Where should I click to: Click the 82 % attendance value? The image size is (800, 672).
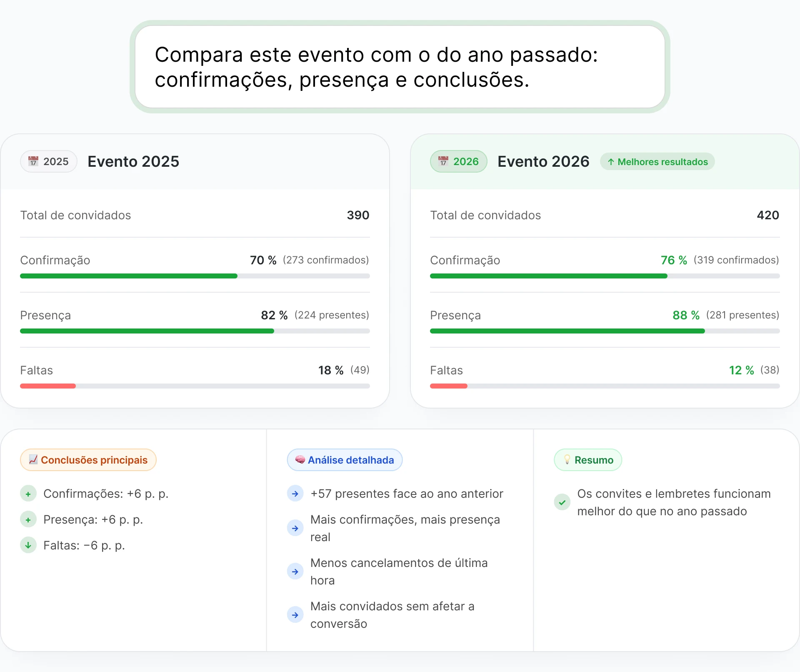coord(274,315)
